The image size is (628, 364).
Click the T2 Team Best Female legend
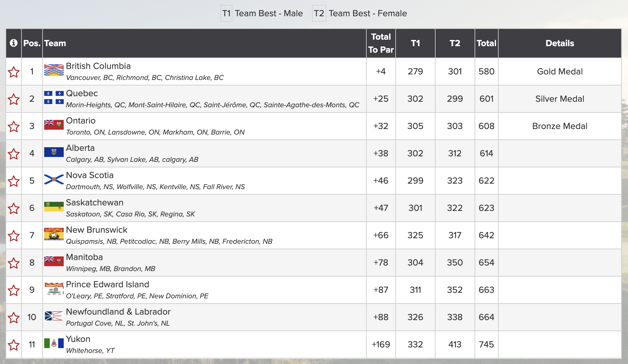[x=360, y=13]
